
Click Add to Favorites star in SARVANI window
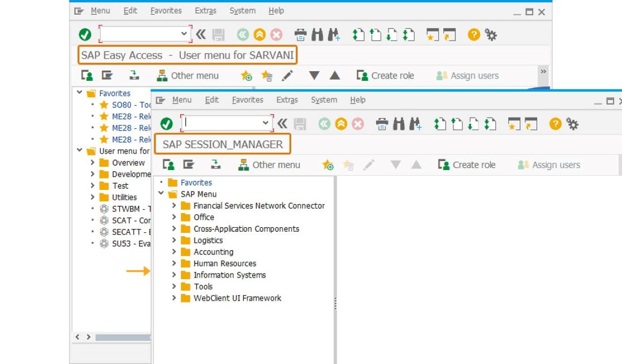coord(247,75)
